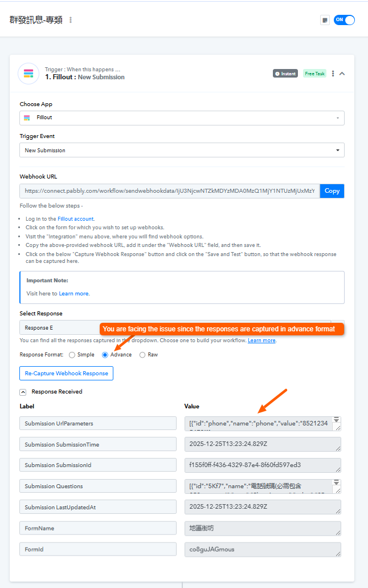Open workflow title three-dot menu
The height and width of the screenshot is (588, 368).
click(x=71, y=20)
